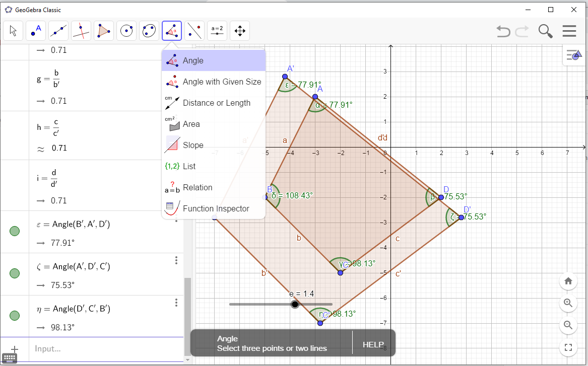Open the kebab menu beside angle η
Image resolution: width=588 pixels, height=366 pixels.
click(x=176, y=303)
